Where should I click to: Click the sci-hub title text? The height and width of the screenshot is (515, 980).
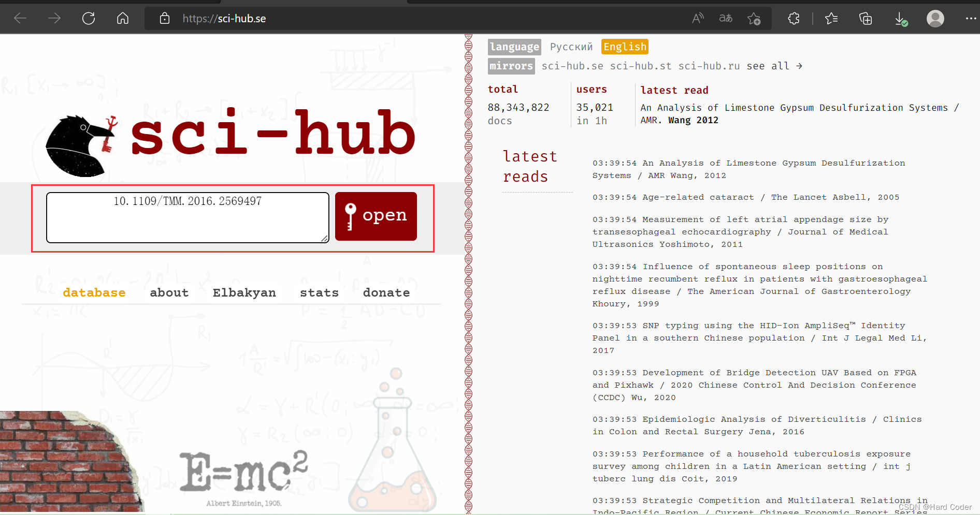[273, 132]
